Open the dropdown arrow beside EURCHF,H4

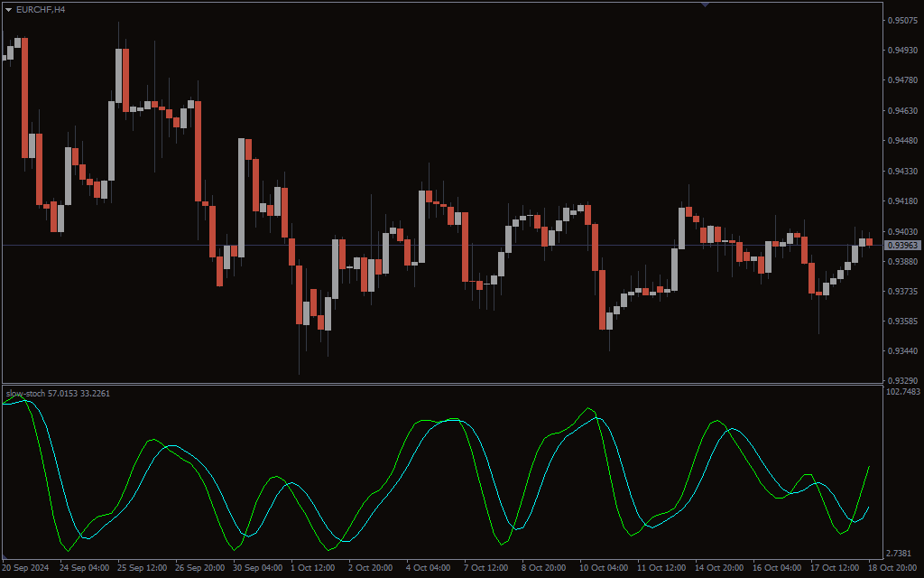click(x=8, y=9)
